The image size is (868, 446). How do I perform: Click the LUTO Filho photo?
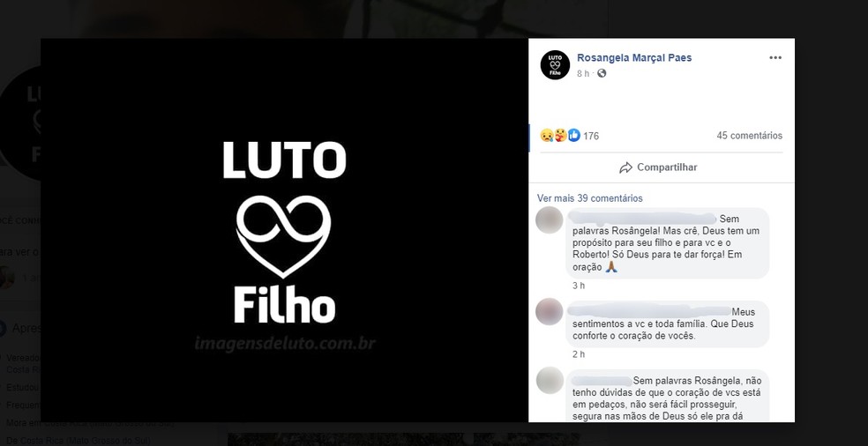pos(285,230)
